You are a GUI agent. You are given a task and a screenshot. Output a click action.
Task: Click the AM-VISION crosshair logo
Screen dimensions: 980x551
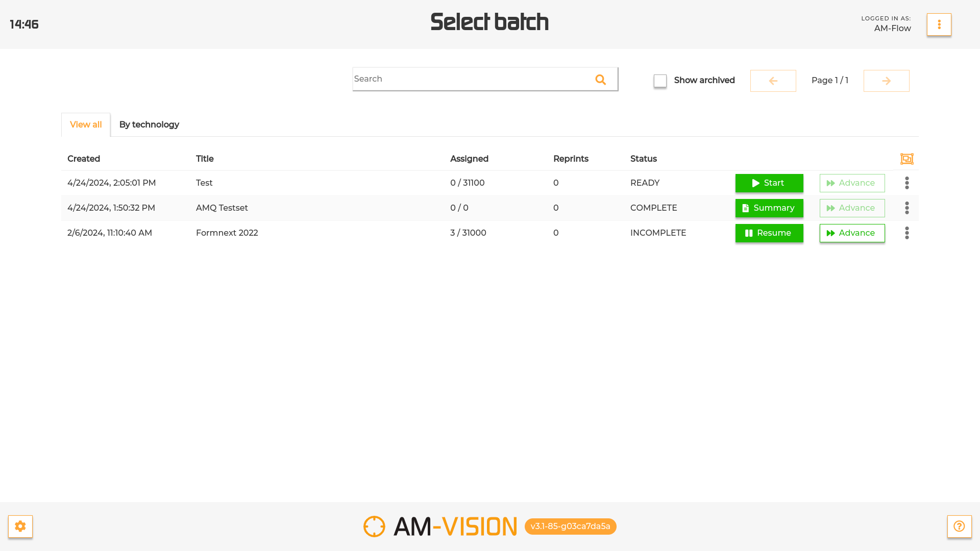pos(374,526)
